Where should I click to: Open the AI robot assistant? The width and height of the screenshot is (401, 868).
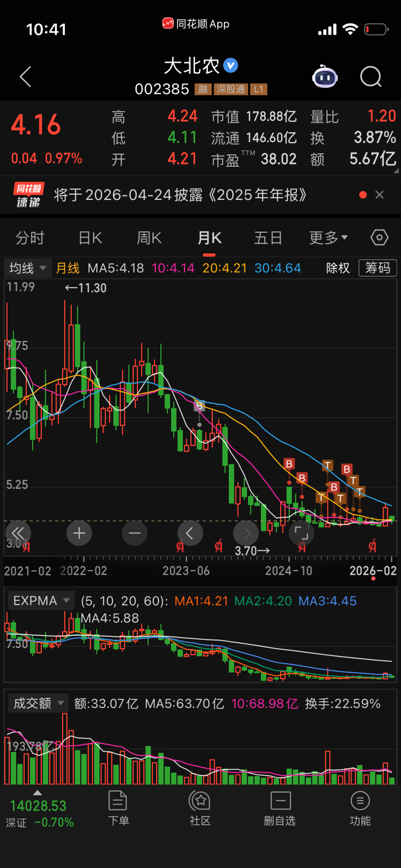[325, 77]
